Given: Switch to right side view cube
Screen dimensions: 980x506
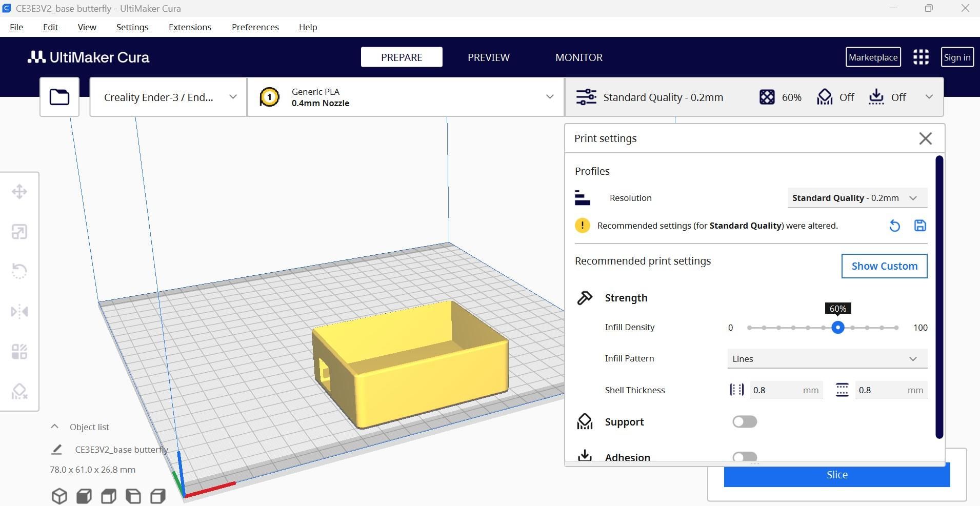Looking at the screenshot, I should coord(158,496).
